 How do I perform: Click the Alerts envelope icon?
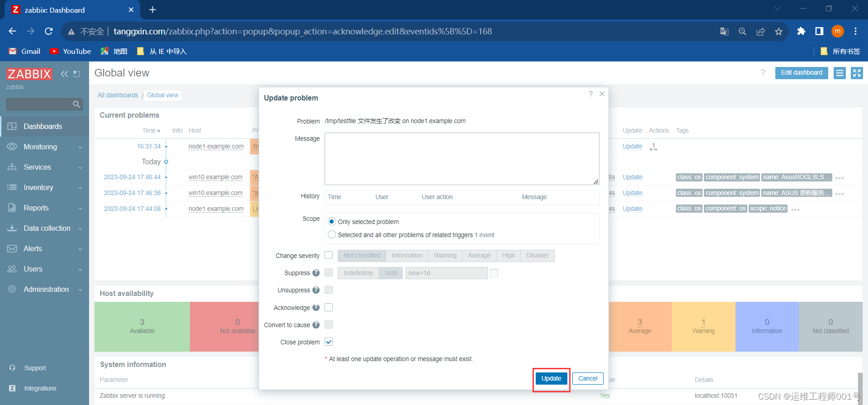point(12,248)
